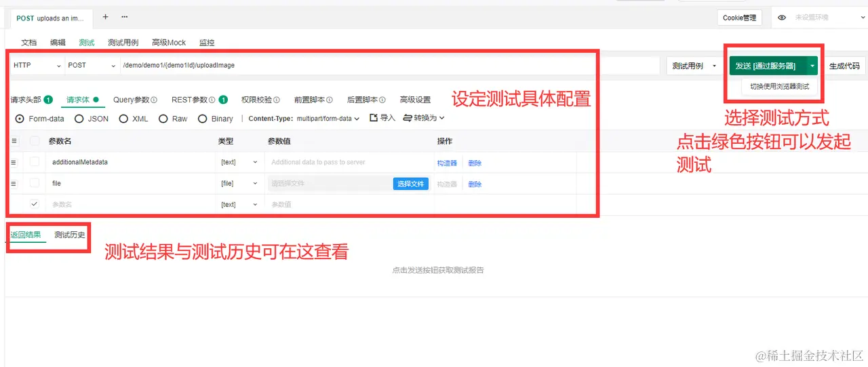The image size is (868, 367).
Task: Click the info icon next to Query参数
Action: pyautogui.click(x=154, y=100)
